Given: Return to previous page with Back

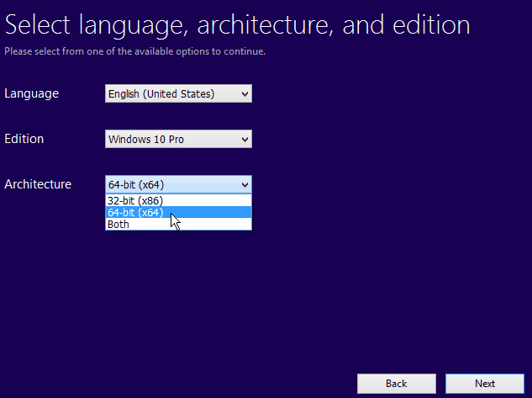Looking at the screenshot, I should coord(397,384).
